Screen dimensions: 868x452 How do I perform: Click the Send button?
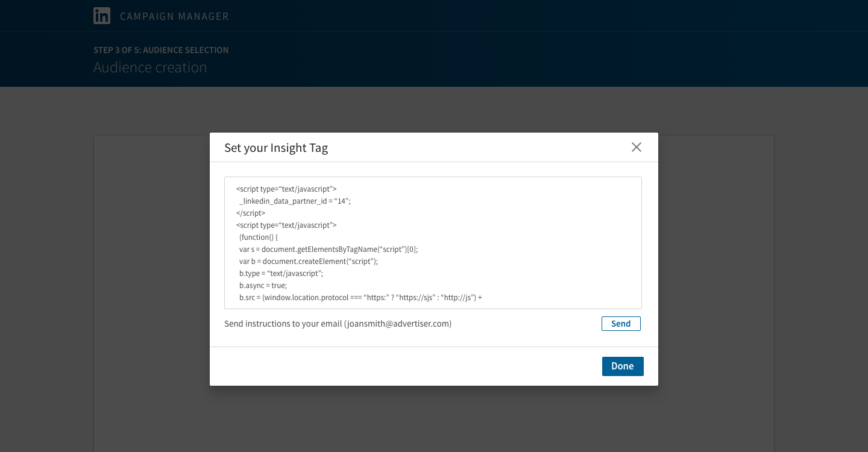(x=621, y=324)
